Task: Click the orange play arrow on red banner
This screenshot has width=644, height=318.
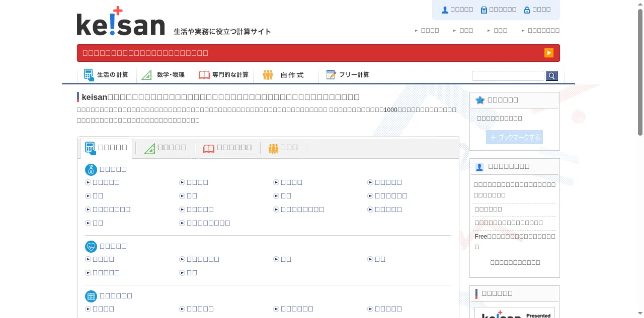Action: click(549, 53)
